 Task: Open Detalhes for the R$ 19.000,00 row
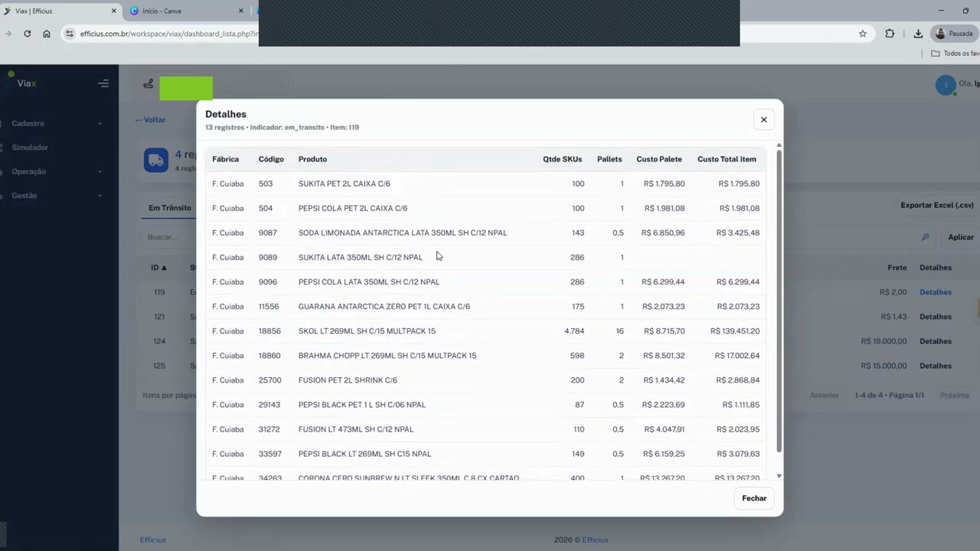(936, 341)
